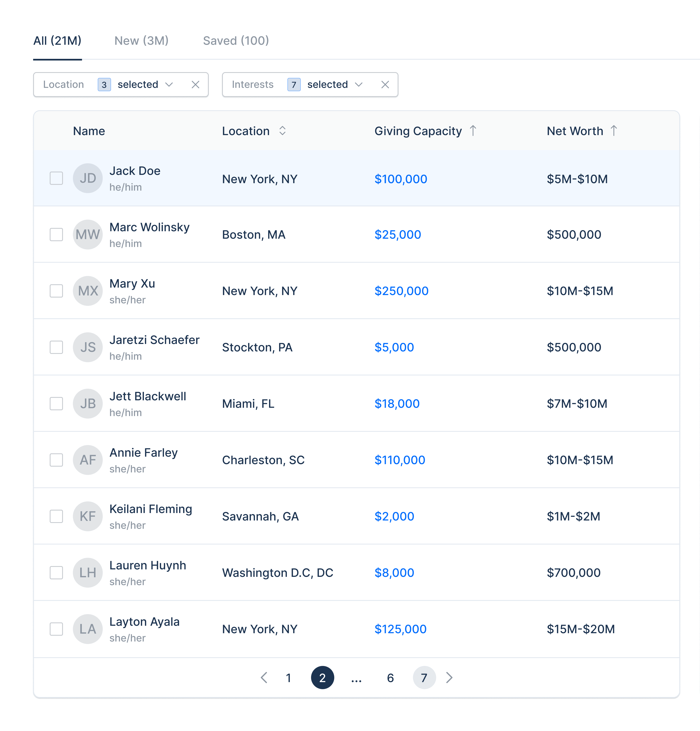Tick checkbox for Annie Farley
The image size is (700, 731).
56,460
